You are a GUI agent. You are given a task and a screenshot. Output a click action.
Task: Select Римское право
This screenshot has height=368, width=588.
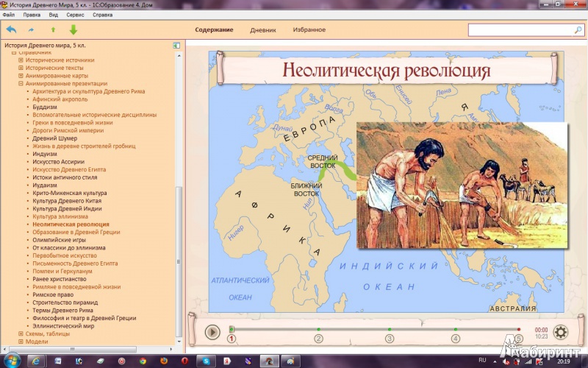52,294
